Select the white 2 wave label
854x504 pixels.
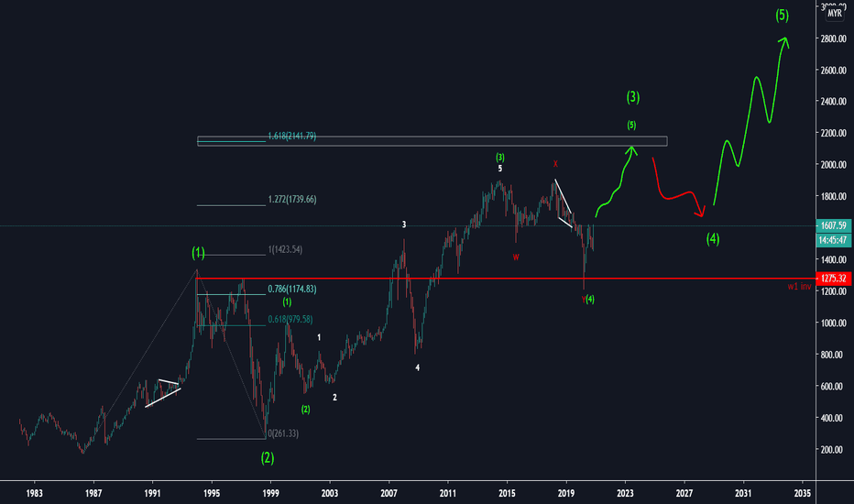(334, 398)
